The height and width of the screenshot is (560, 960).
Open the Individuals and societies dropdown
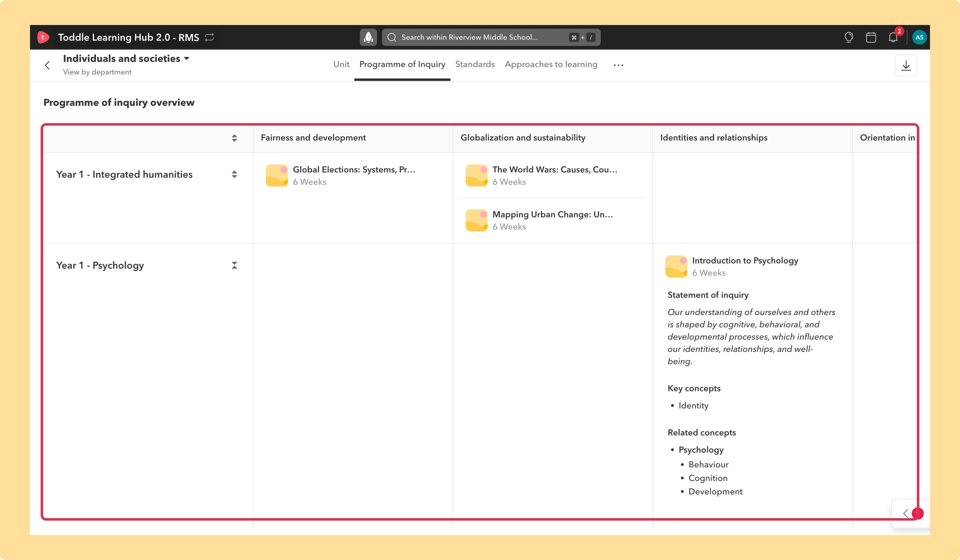pos(126,59)
